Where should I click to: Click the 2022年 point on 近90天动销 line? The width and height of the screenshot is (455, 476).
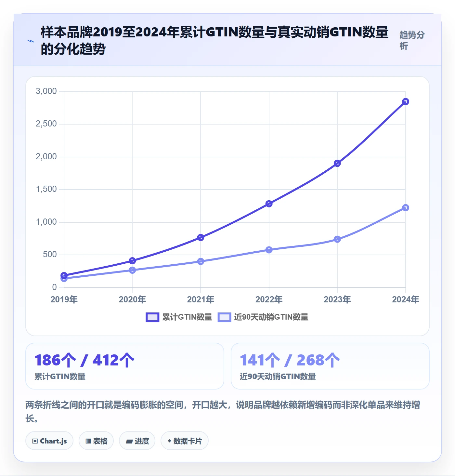(x=269, y=250)
